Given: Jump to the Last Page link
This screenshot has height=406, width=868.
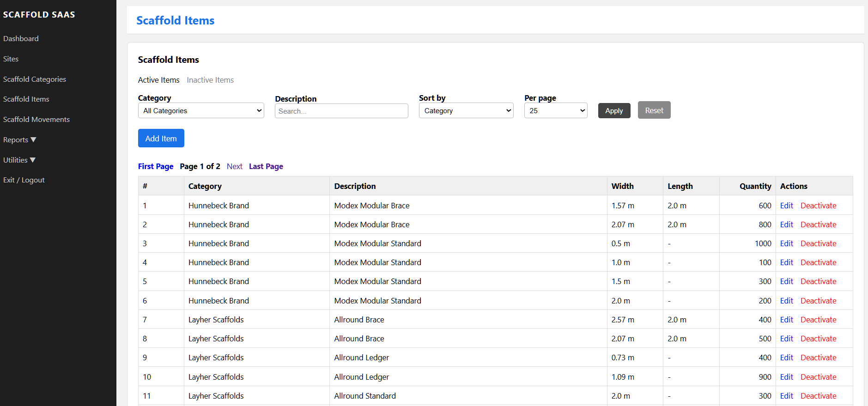Looking at the screenshot, I should (x=266, y=167).
